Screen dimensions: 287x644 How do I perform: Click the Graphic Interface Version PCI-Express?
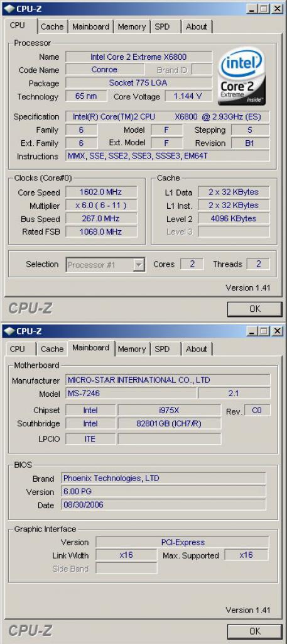[183, 542]
